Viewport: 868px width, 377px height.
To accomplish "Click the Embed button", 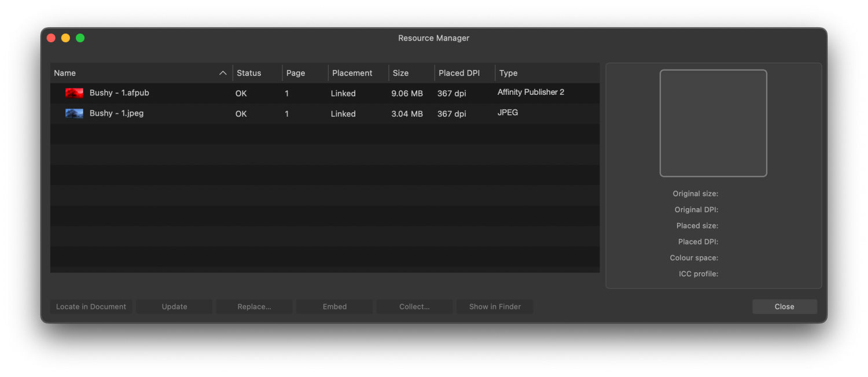I will [x=334, y=306].
